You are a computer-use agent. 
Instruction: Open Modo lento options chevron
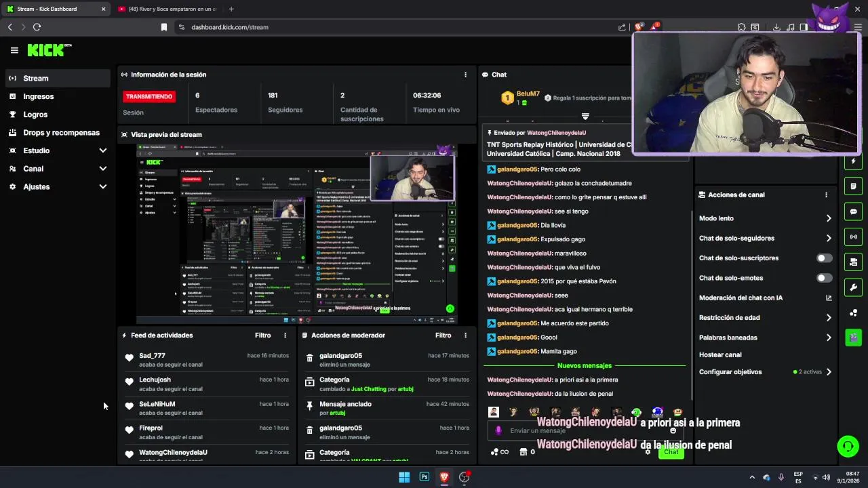[829, 218]
